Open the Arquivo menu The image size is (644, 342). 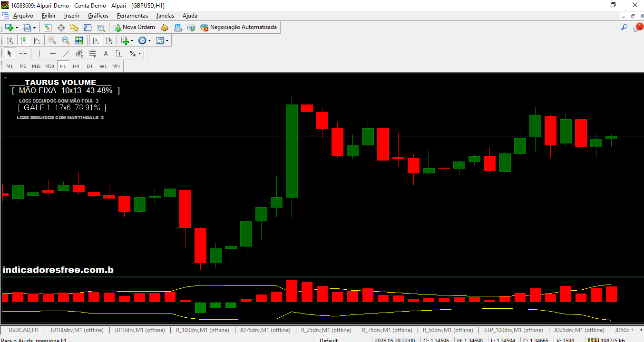pyautogui.click(x=23, y=16)
